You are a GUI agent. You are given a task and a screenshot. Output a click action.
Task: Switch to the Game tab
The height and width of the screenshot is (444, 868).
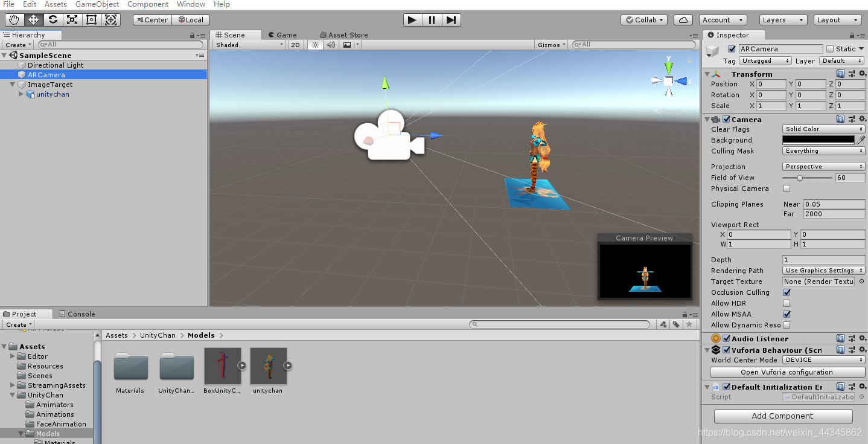[282, 35]
